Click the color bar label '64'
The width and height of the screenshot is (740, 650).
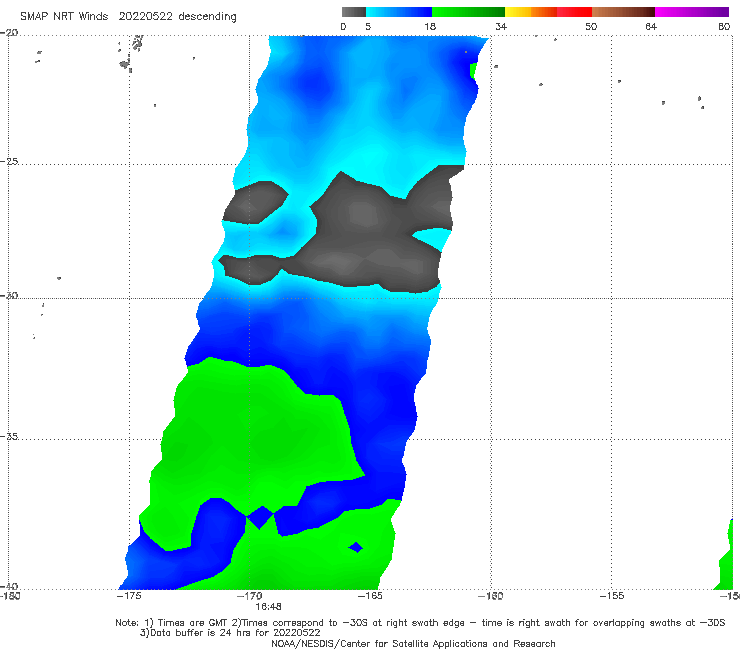(x=651, y=27)
